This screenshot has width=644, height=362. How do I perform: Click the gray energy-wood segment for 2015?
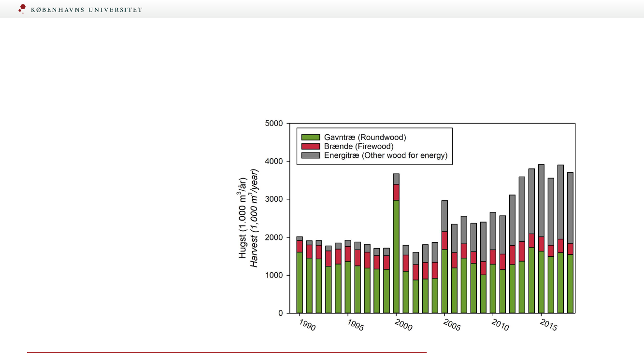(x=541, y=200)
